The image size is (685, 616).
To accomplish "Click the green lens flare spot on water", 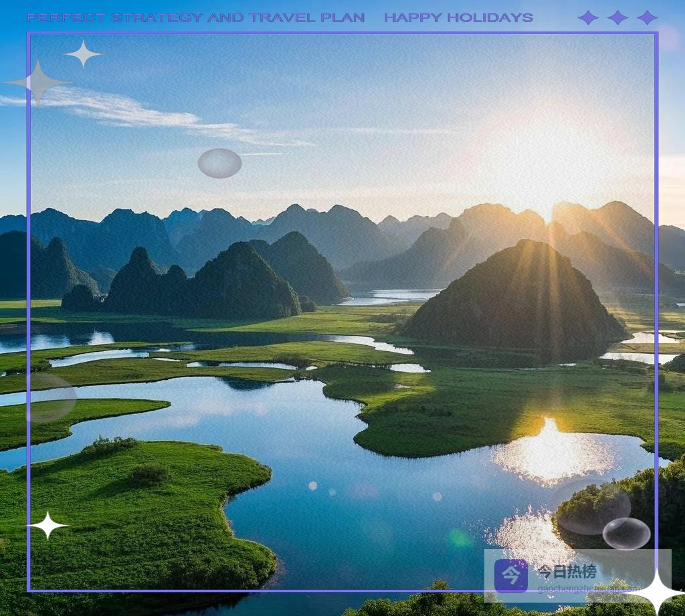I will pos(460,537).
